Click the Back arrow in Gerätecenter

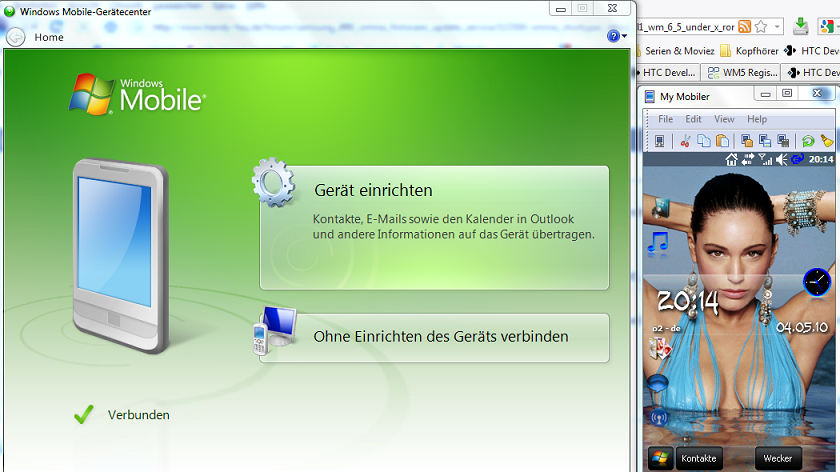(16, 37)
